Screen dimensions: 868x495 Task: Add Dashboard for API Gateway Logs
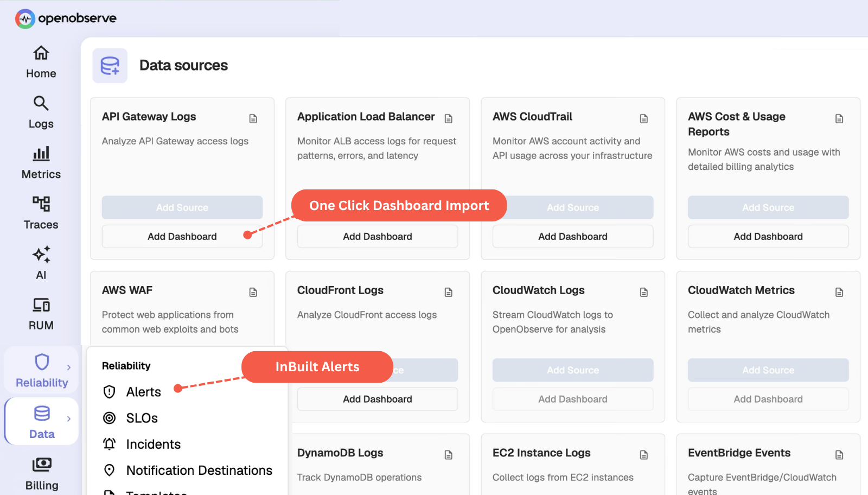pos(182,237)
